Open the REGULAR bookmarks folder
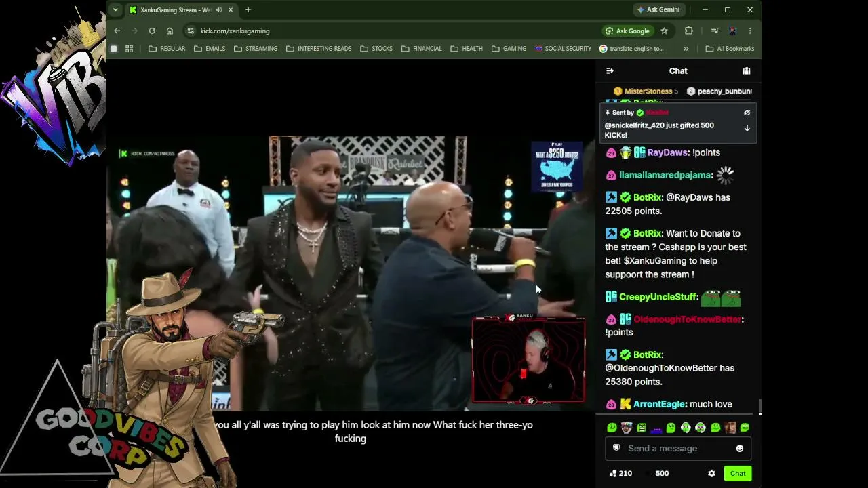Viewport: 868px width, 488px height. pos(167,49)
